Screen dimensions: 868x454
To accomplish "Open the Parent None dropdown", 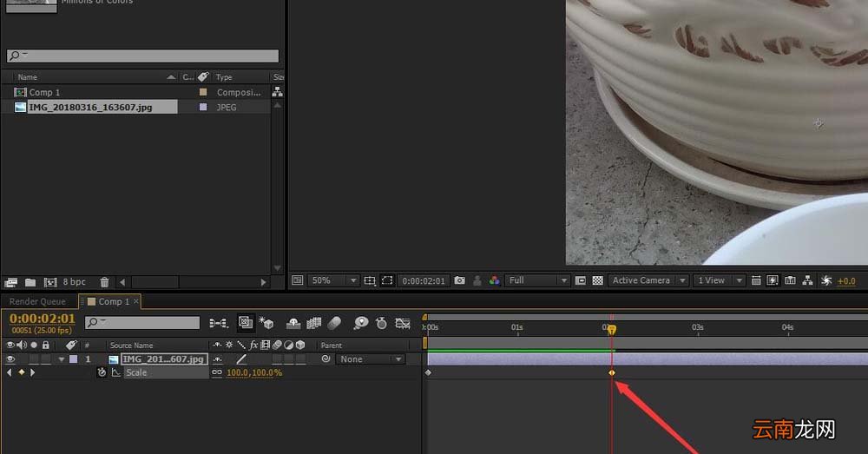I will (x=371, y=359).
